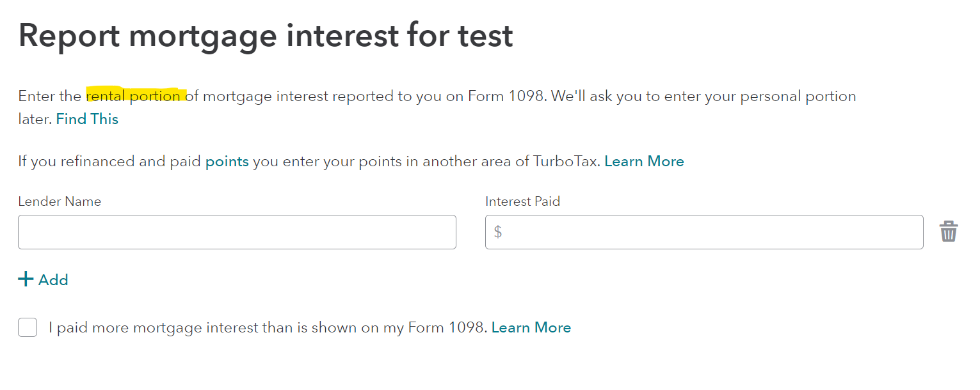The height and width of the screenshot is (390, 980).
Task: Click the Interest Paid field label
Action: (522, 201)
